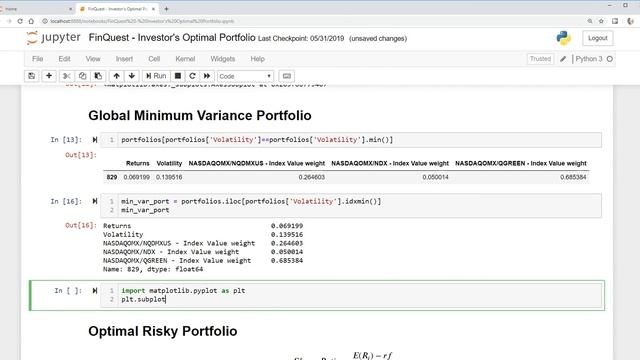Run cell In [16] with its play icon
Screen dimensions: 640x360
pos(95,201)
